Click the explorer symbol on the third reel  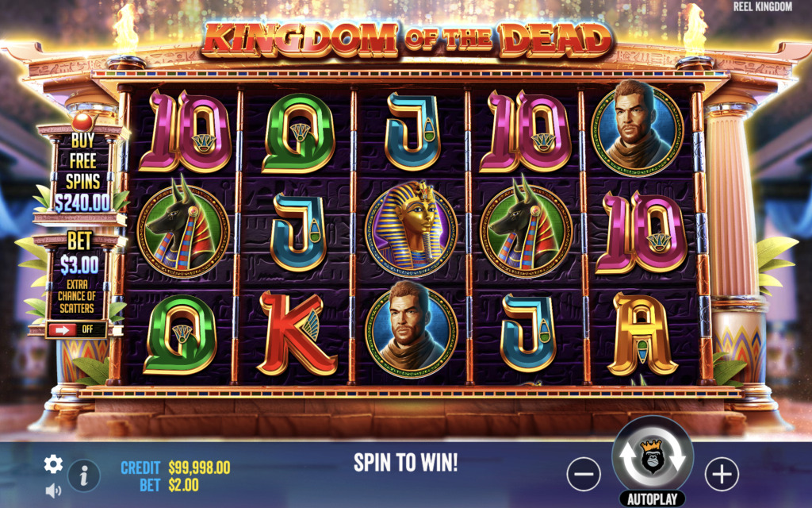pos(412,329)
